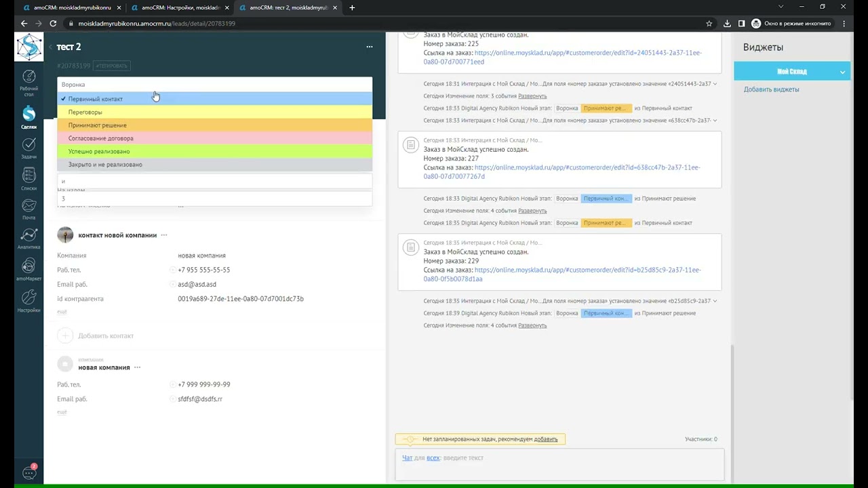Click Окно в режиме инкогнито indicator
868x488 pixels.
point(791,23)
